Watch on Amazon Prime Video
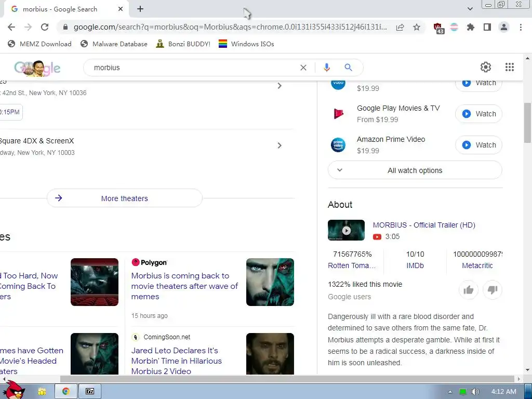The image size is (532, 399). [478, 145]
